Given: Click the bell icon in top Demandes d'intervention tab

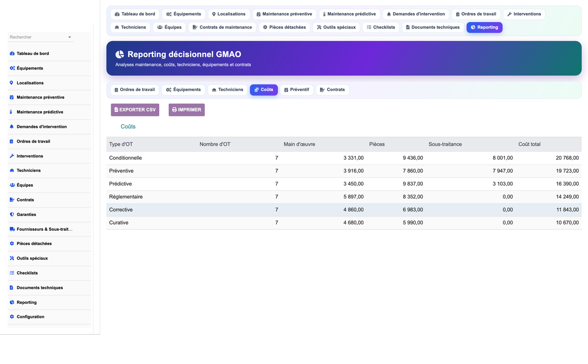Looking at the screenshot, I should click(389, 14).
